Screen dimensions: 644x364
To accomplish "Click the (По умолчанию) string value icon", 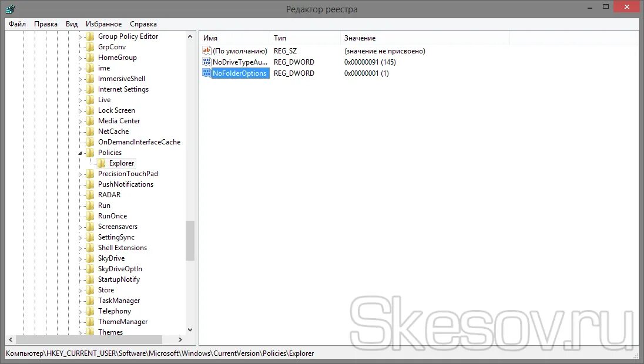I will click(x=207, y=51).
